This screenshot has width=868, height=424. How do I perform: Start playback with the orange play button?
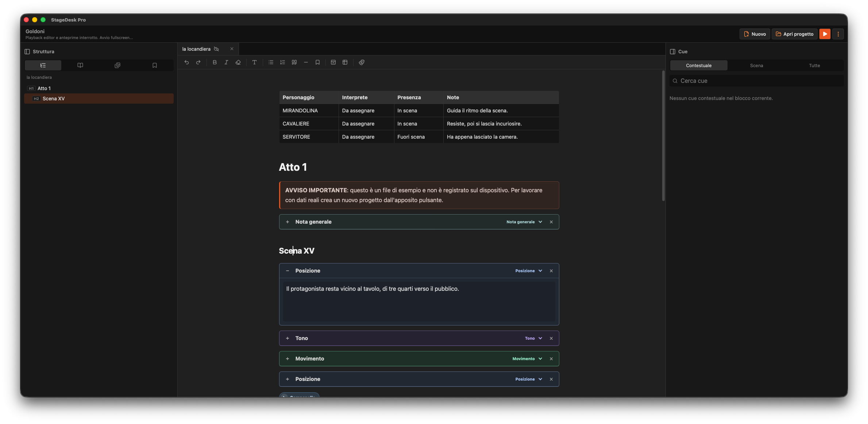coord(825,34)
